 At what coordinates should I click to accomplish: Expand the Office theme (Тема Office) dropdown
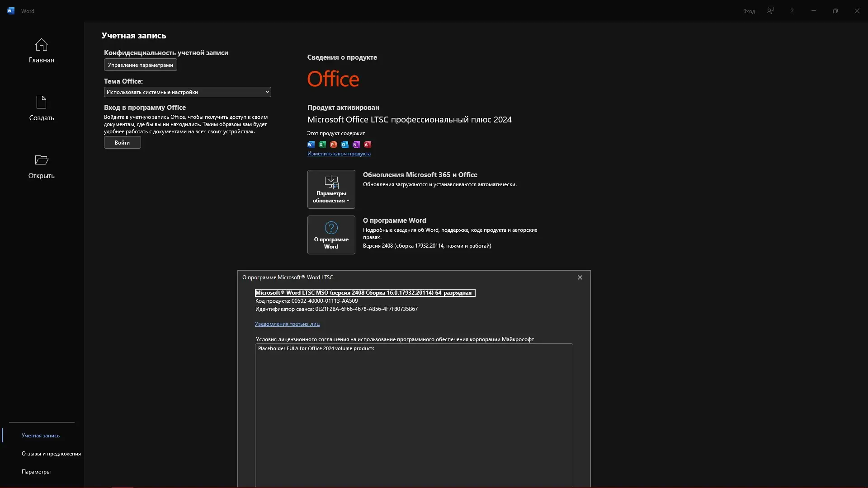point(187,92)
